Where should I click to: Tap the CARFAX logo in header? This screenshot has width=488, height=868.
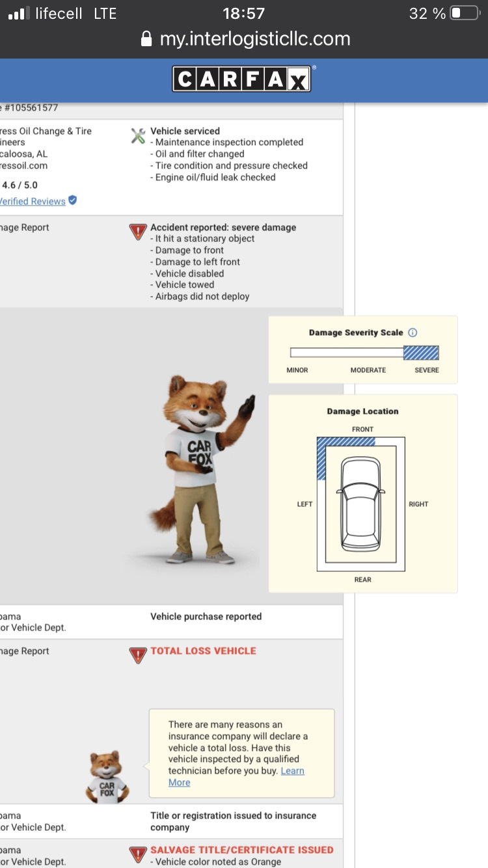point(243,79)
